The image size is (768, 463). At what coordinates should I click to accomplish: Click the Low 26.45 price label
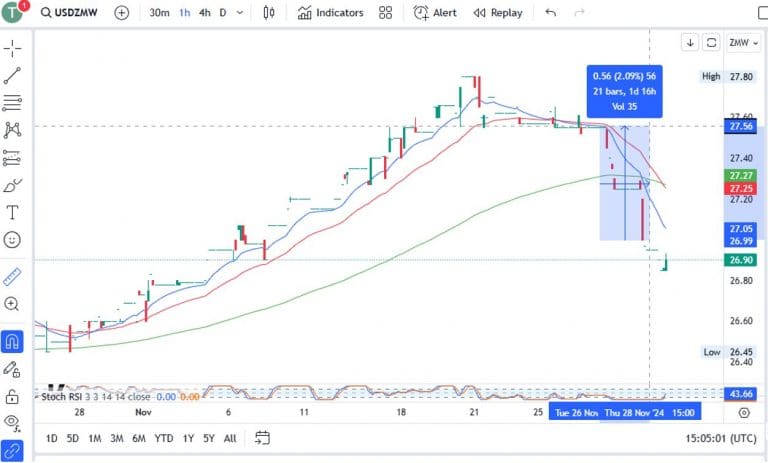click(x=728, y=352)
